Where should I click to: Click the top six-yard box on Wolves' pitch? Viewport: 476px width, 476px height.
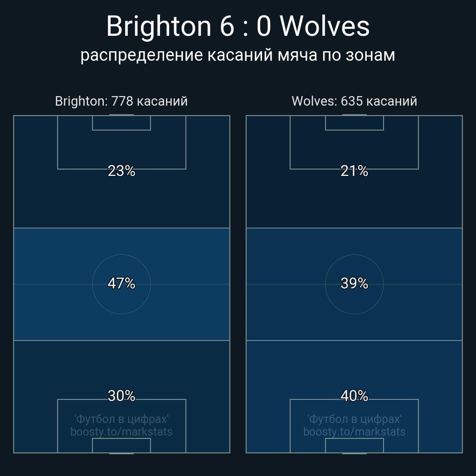coord(354,123)
